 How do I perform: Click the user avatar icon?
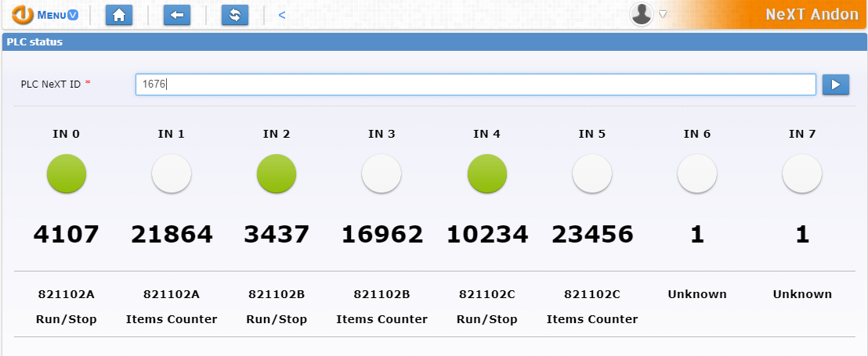click(x=642, y=14)
